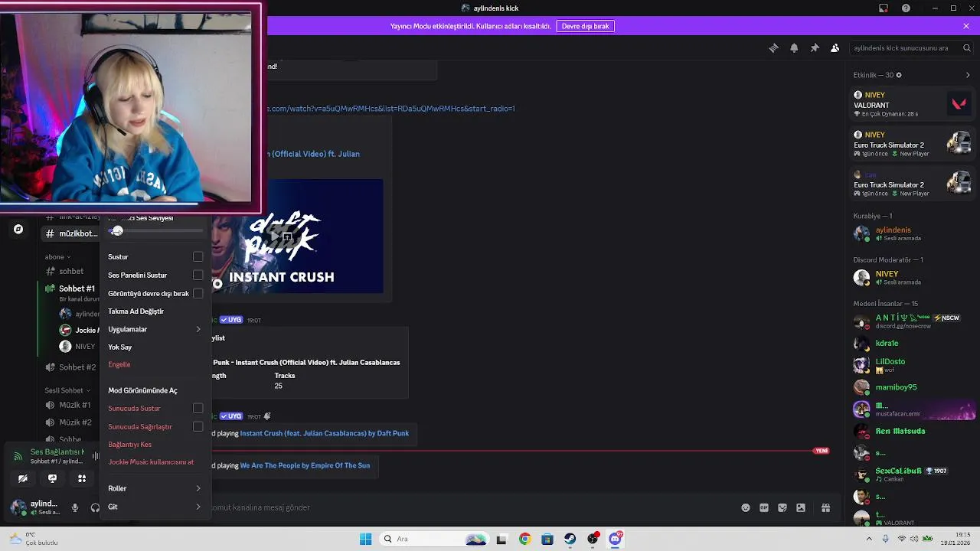Open Steam from the taskbar
980x551 pixels.
click(x=570, y=539)
